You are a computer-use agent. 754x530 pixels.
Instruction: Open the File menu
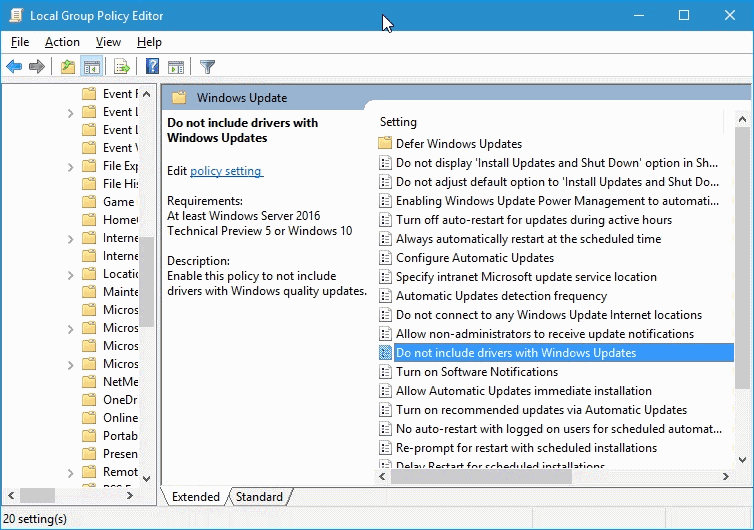(20, 42)
